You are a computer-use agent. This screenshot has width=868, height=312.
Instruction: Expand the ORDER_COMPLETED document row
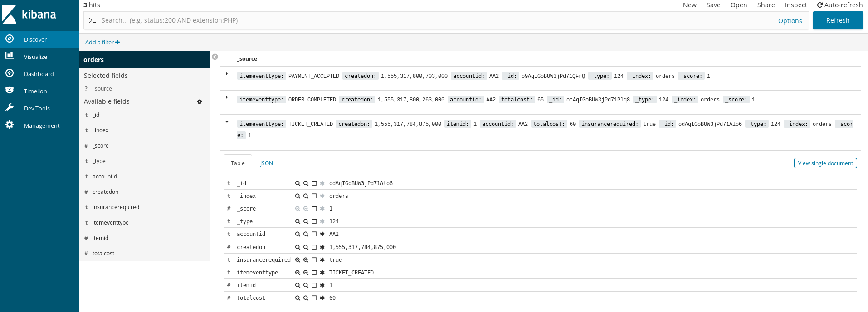(x=227, y=97)
